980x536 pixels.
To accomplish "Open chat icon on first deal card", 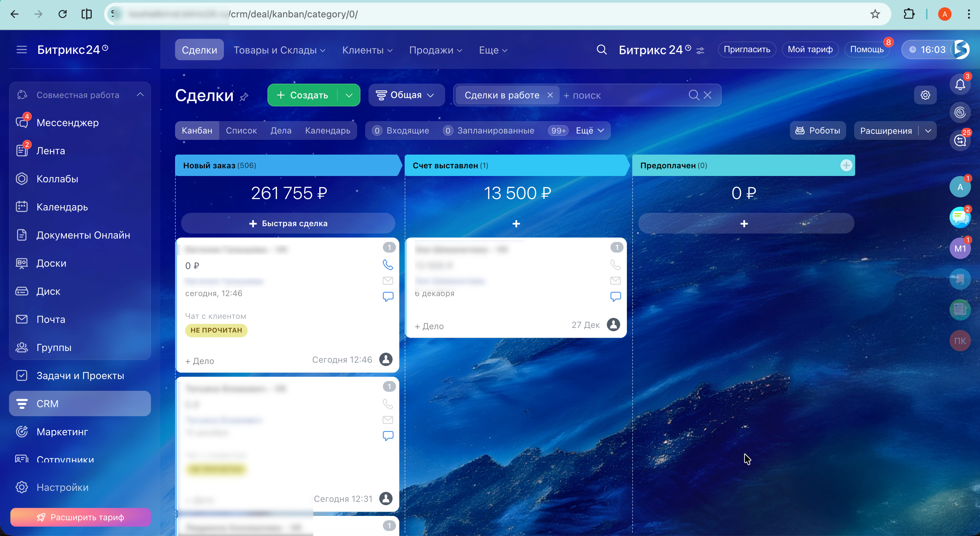I will 388,296.
